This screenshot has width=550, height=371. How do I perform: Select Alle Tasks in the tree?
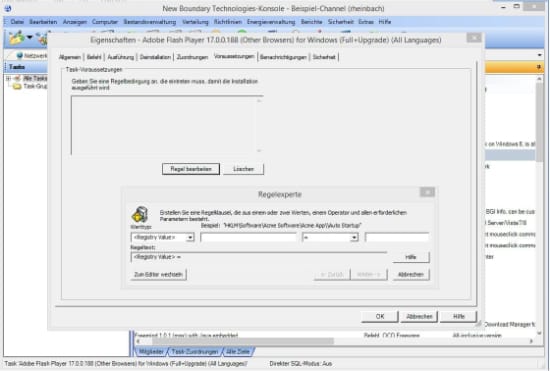(x=35, y=78)
